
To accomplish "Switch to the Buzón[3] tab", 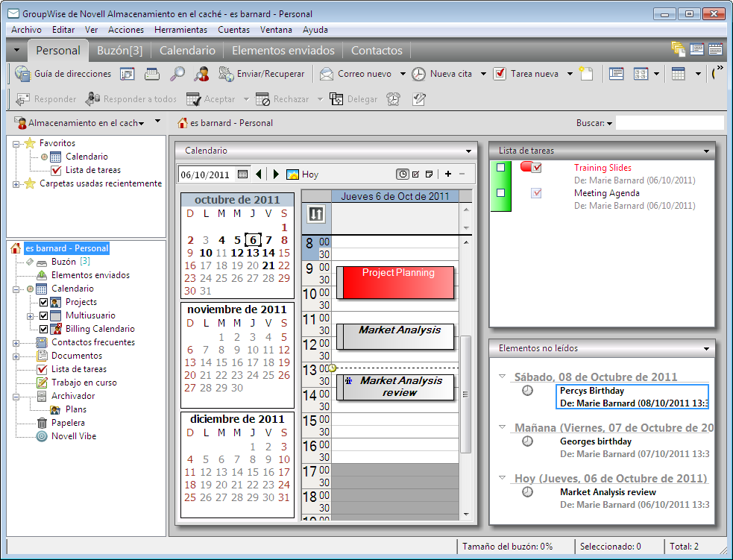I will [119, 51].
